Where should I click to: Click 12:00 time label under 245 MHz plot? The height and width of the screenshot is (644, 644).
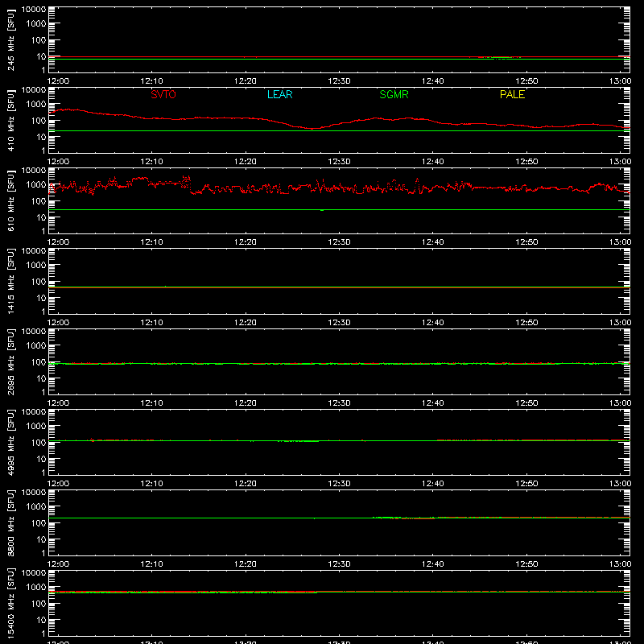pos(58,81)
